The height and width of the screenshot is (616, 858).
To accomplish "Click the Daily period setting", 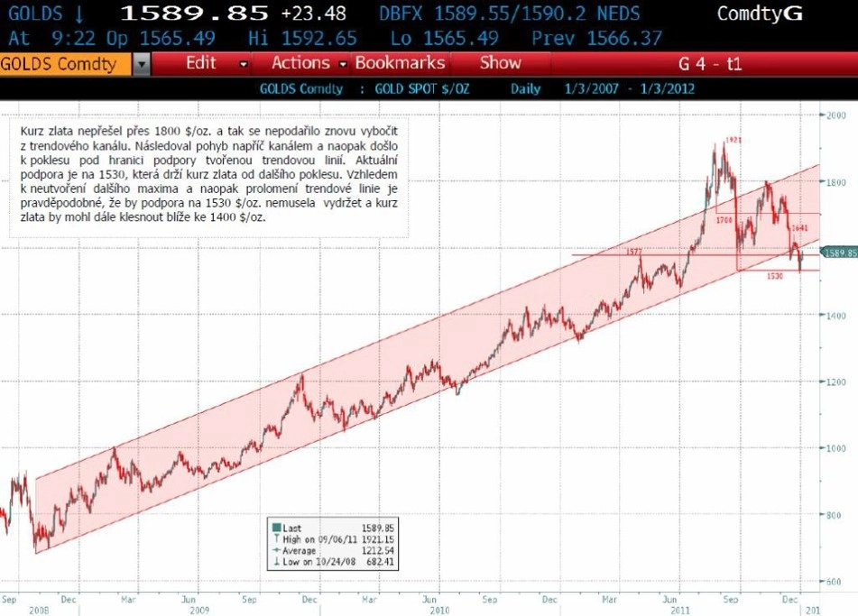I will pyautogui.click(x=525, y=88).
